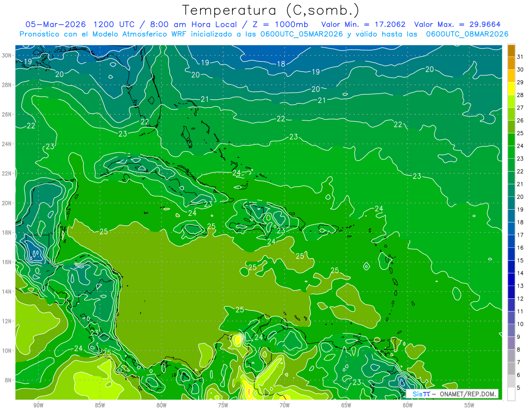Click the colorbar scale label "5"
Screen dimensions: 532x411
(519, 388)
